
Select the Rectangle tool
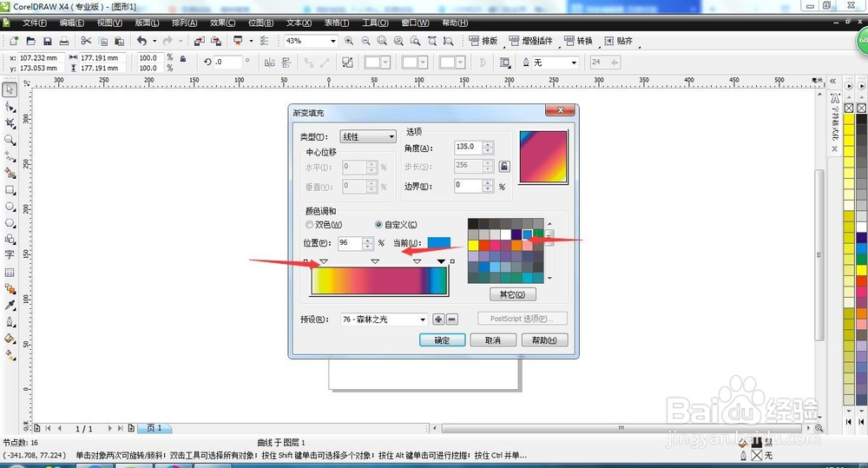10,190
